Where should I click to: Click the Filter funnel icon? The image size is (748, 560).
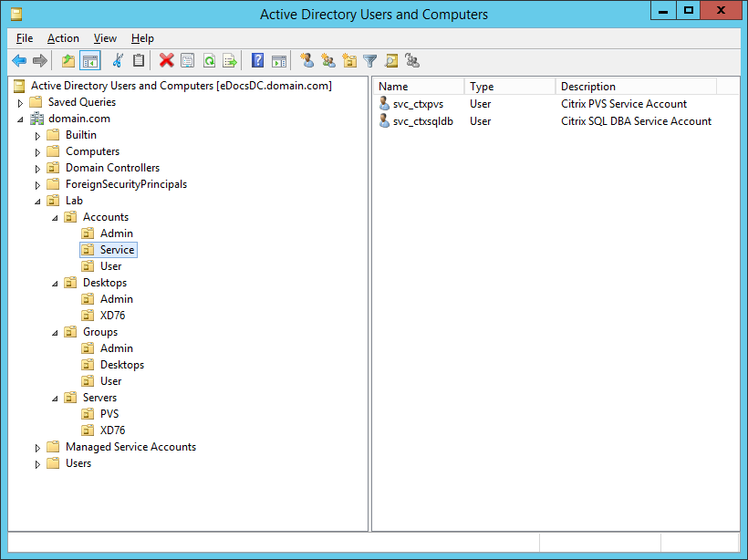369,61
